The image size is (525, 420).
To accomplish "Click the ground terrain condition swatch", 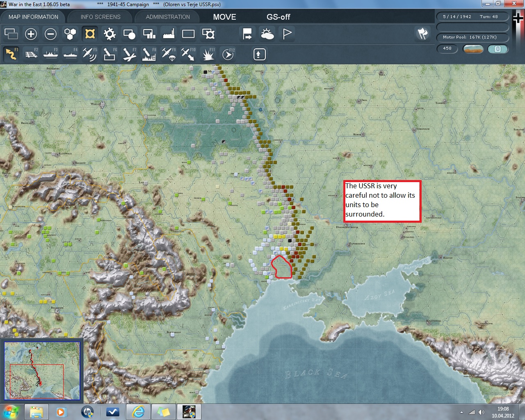I will (472, 49).
